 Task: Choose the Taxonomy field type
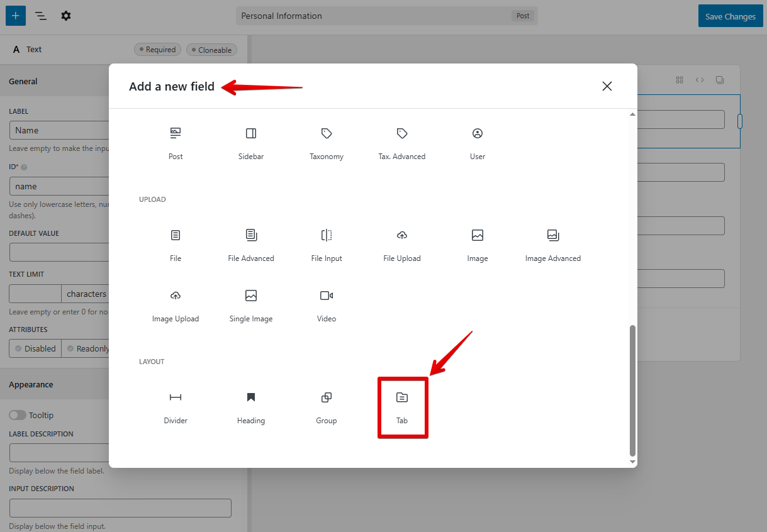pyautogui.click(x=327, y=143)
